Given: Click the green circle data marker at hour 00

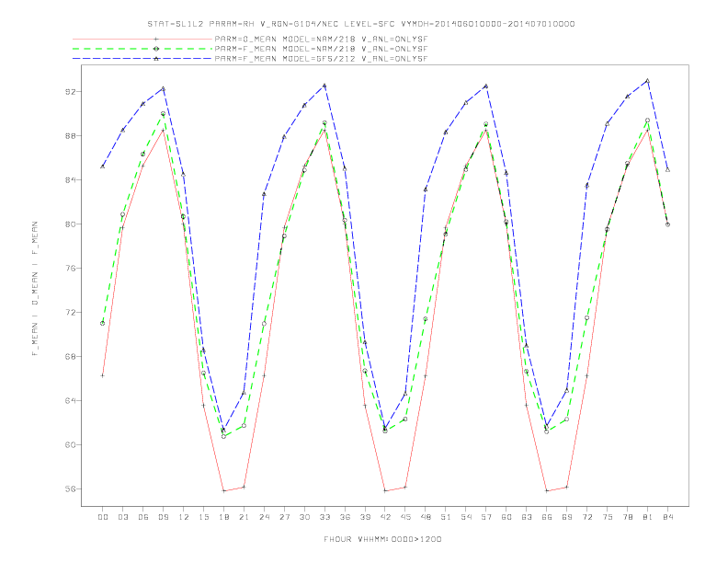Looking at the screenshot, I should point(103,323).
